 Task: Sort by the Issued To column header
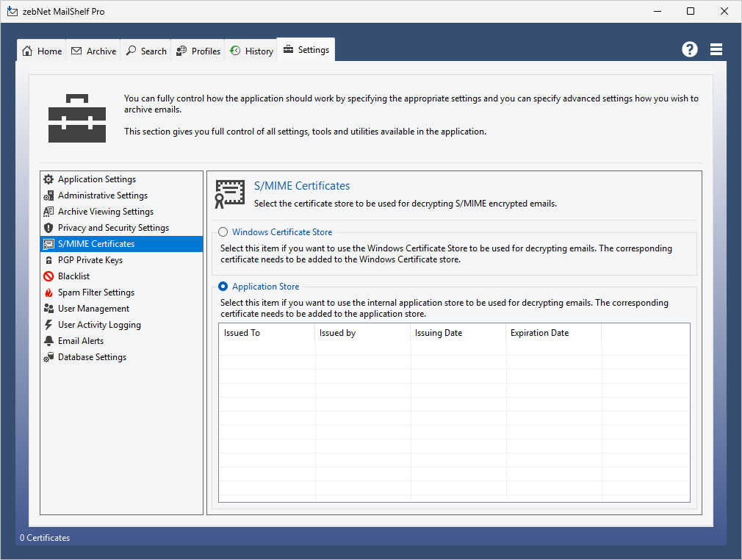click(x=267, y=333)
